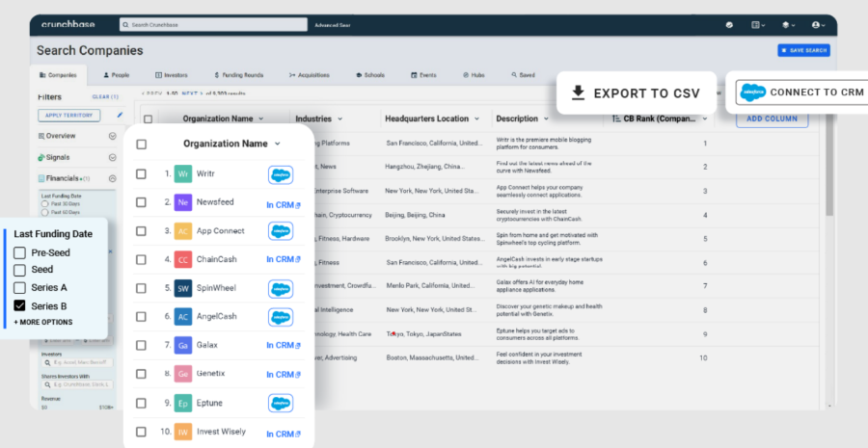Expand the Overview filter section
The image size is (868, 448).
click(112, 136)
